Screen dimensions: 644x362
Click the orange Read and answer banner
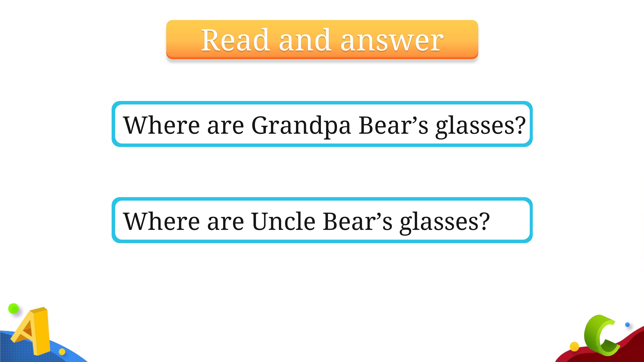pyautogui.click(x=322, y=39)
